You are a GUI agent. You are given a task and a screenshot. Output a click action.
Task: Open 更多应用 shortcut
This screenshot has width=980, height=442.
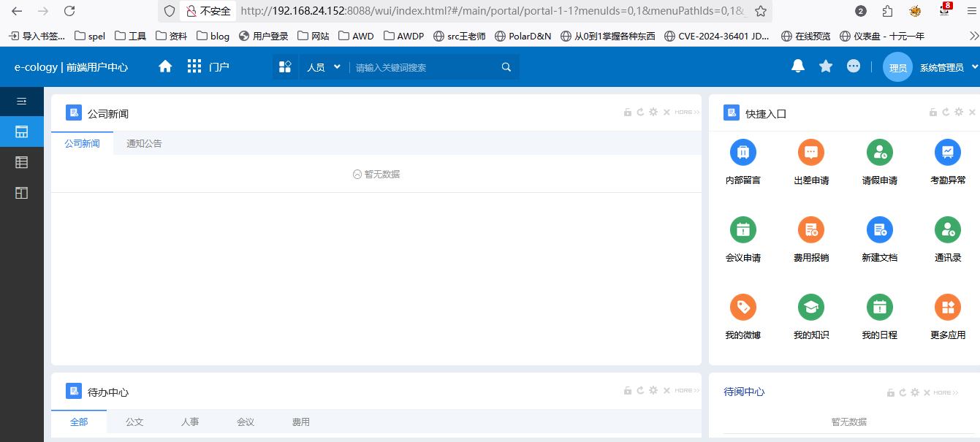[948, 317]
